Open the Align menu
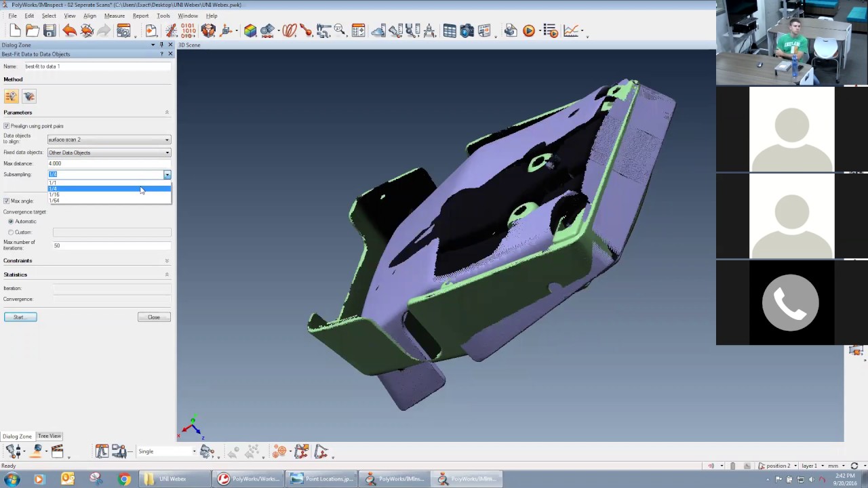The height and width of the screenshot is (488, 868). click(90, 16)
